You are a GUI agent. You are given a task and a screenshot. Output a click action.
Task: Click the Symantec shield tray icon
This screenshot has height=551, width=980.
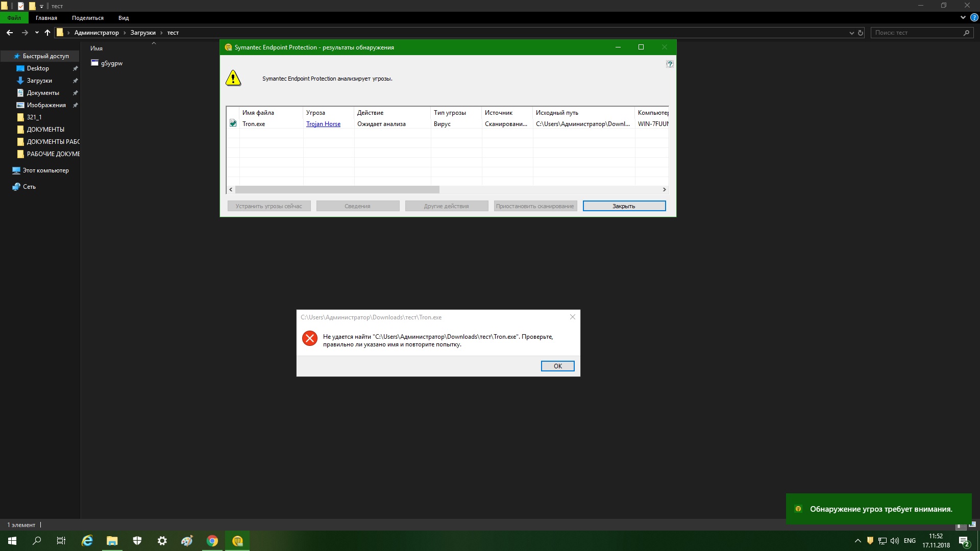pyautogui.click(x=870, y=541)
